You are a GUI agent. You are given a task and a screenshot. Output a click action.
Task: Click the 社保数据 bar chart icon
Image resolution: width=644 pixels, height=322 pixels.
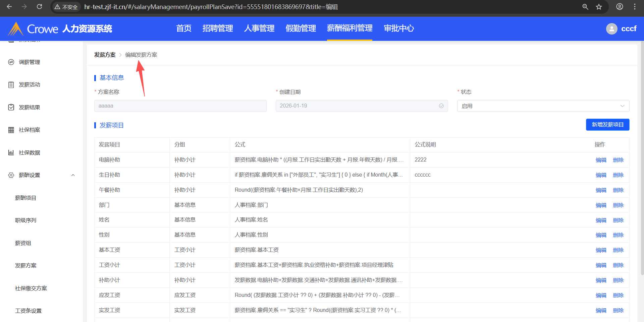point(11,152)
